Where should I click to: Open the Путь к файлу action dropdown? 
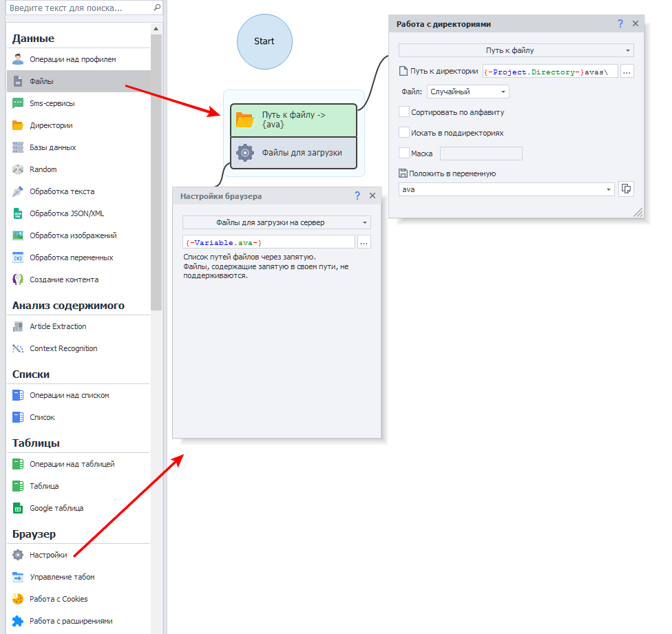[x=516, y=50]
